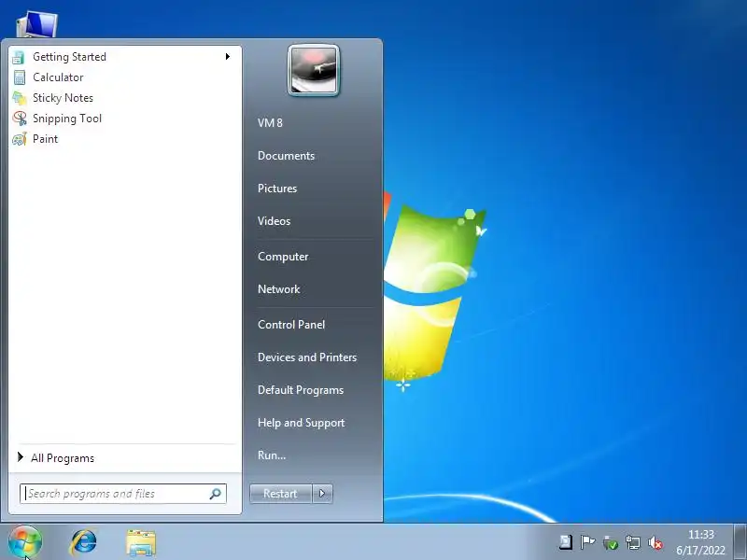747x560 pixels.
Task: Open the shutdown options arrow next to Restart
Action: click(x=322, y=494)
